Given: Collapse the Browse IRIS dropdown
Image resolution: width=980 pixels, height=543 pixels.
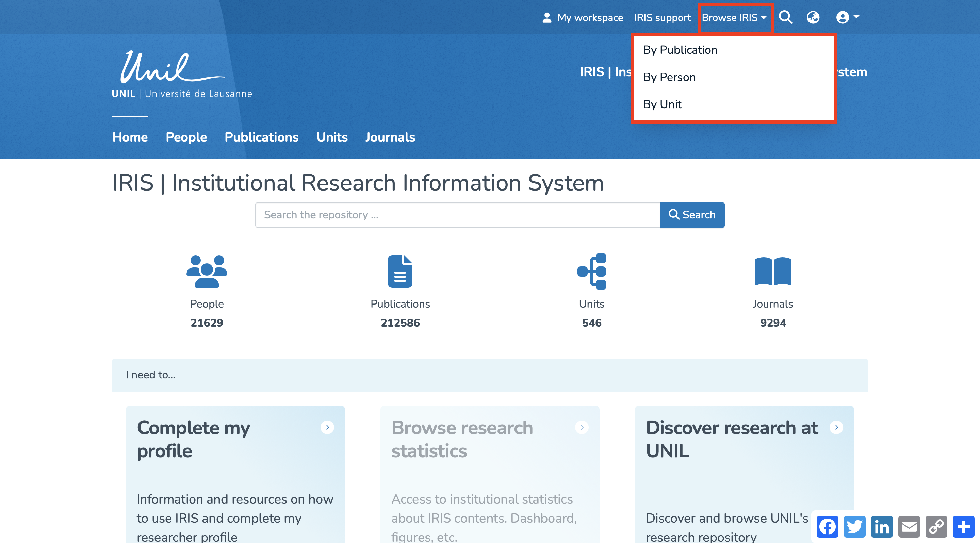Looking at the screenshot, I should [734, 17].
